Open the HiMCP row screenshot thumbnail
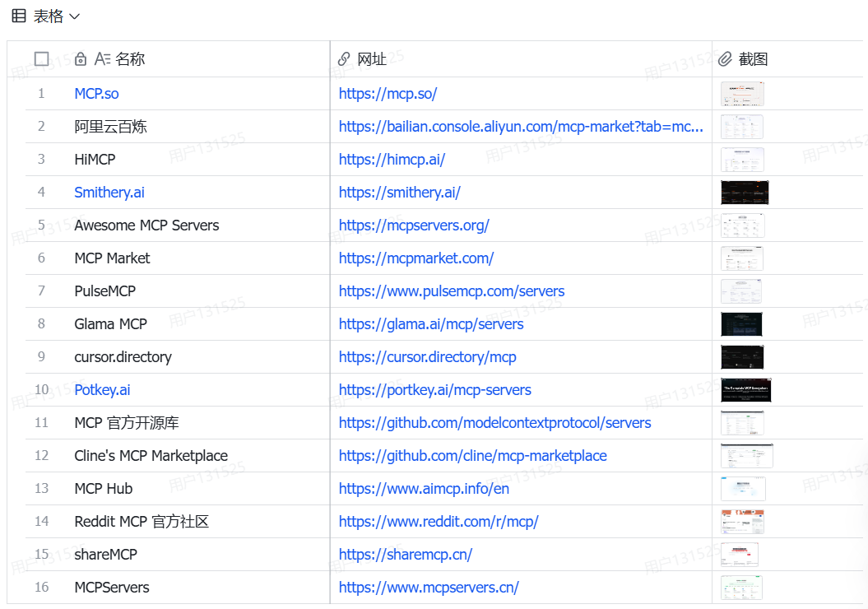This screenshot has height=609, width=868. tap(742, 160)
